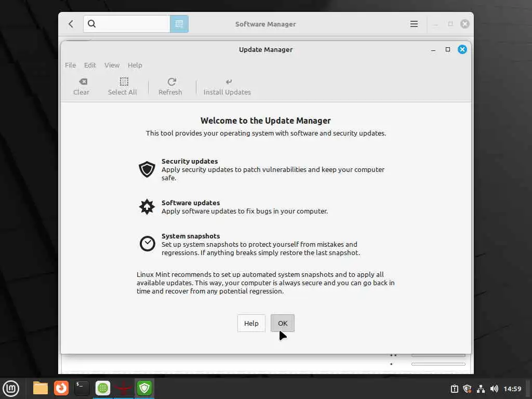The image size is (532, 399).
Task: Go back in Software Manager window
Action: (x=71, y=24)
